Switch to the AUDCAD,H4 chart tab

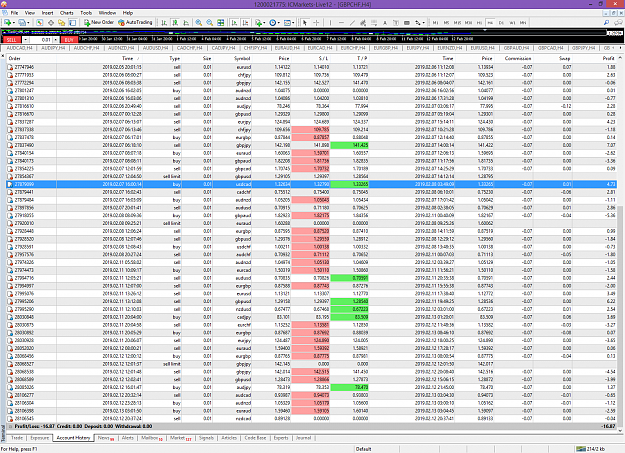[19, 48]
